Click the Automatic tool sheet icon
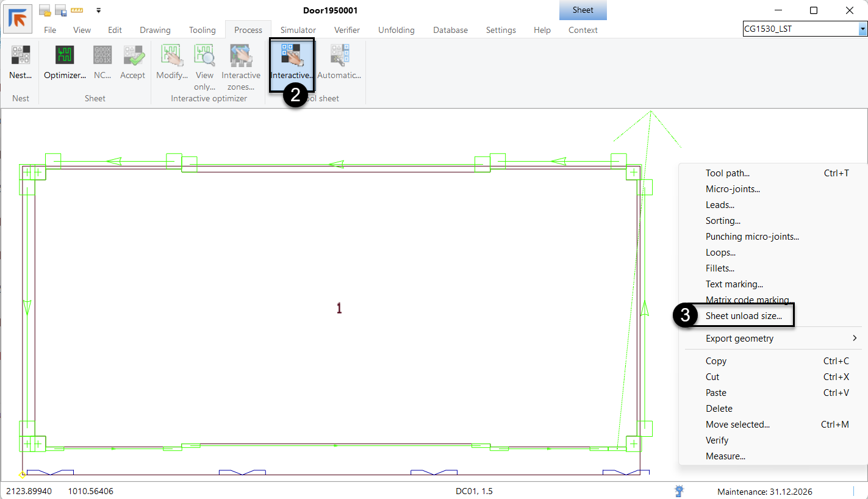868x499 pixels. click(339, 56)
